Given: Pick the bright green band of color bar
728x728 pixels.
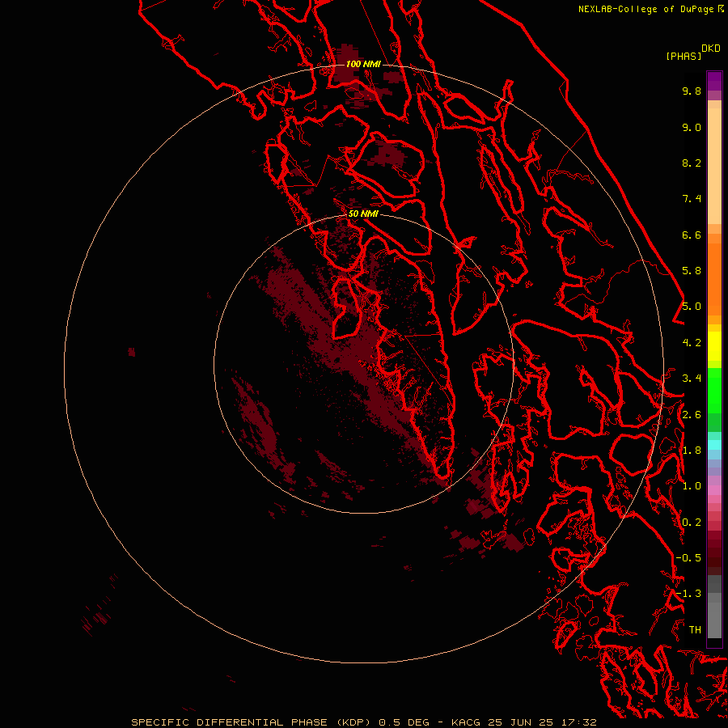Looking at the screenshot, I should pos(714,391).
